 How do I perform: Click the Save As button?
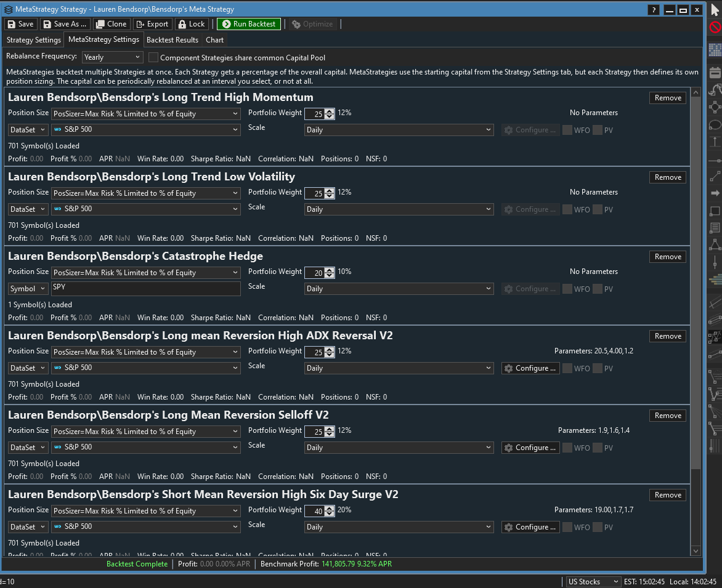65,24
